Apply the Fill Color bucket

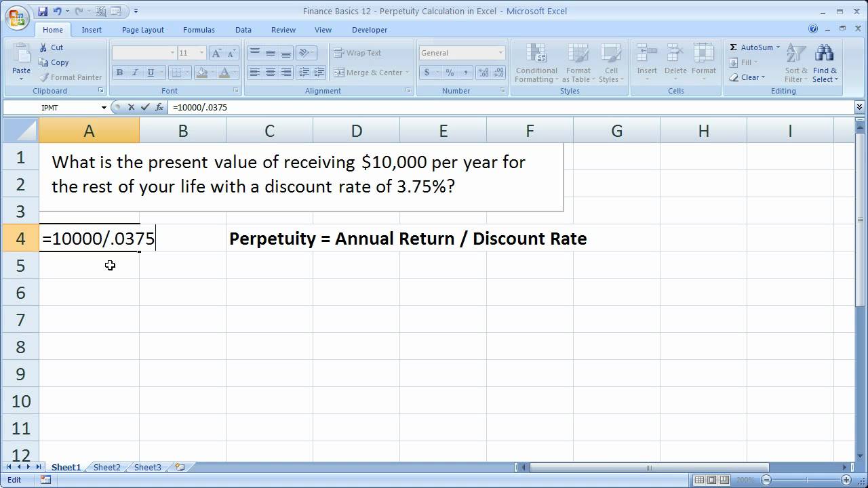pos(201,73)
